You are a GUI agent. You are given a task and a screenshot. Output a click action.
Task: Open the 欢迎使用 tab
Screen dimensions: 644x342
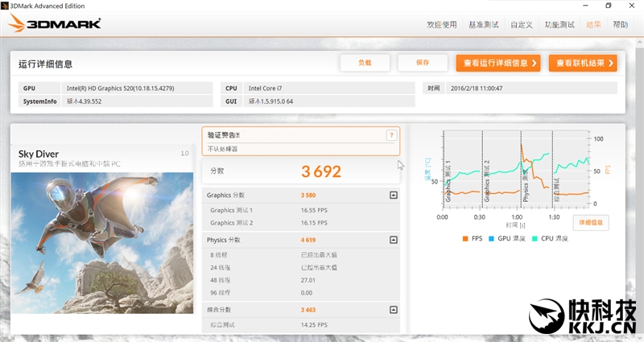[x=441, y=25]
